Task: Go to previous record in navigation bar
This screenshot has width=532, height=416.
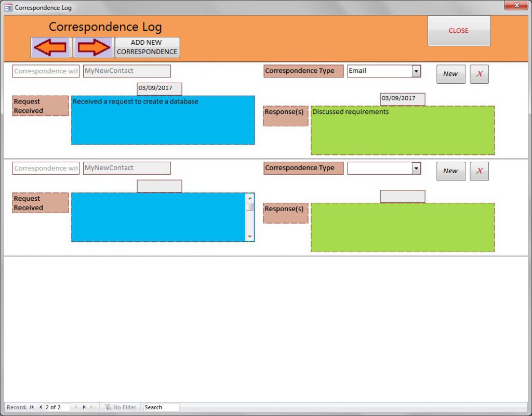Action: [40, 407]
